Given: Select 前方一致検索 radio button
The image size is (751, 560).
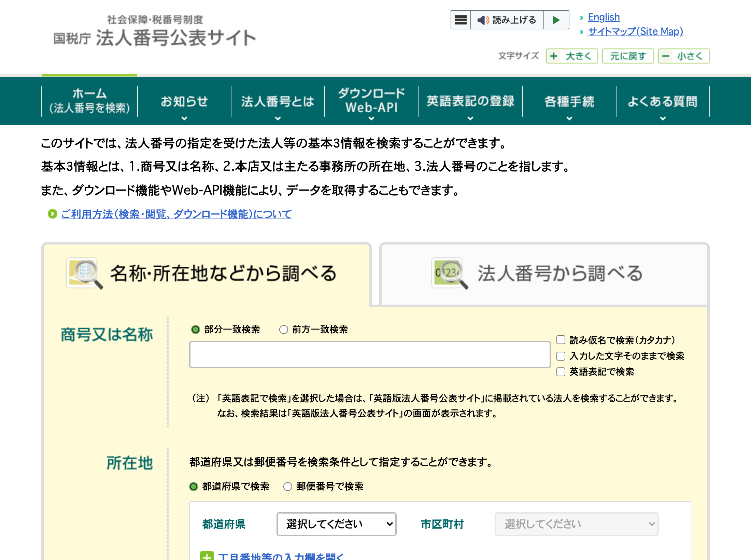Looking at the screenshot, I should click(x=284, y=330).
